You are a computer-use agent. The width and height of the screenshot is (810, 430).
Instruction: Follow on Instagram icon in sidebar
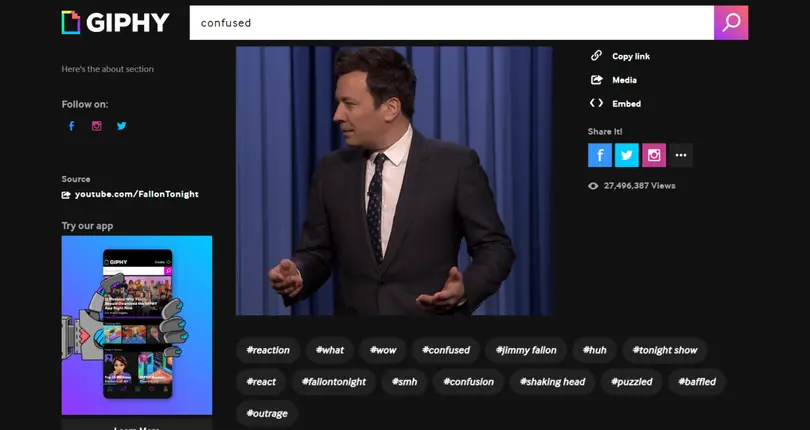97,126
